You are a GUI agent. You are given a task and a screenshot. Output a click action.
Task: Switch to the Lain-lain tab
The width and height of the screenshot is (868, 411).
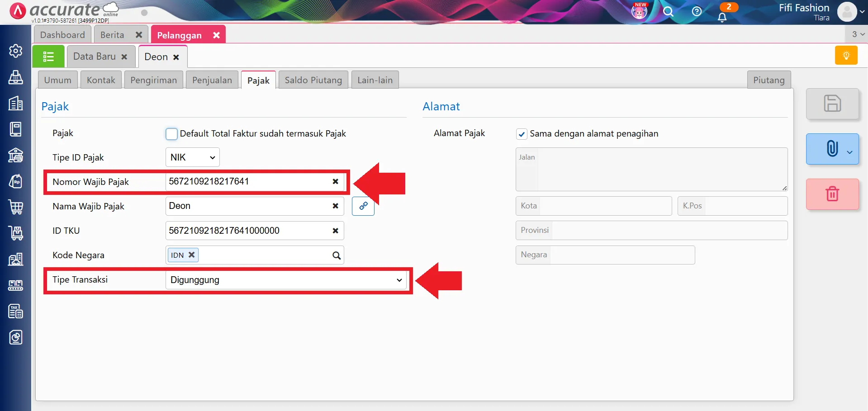(375, 80)
